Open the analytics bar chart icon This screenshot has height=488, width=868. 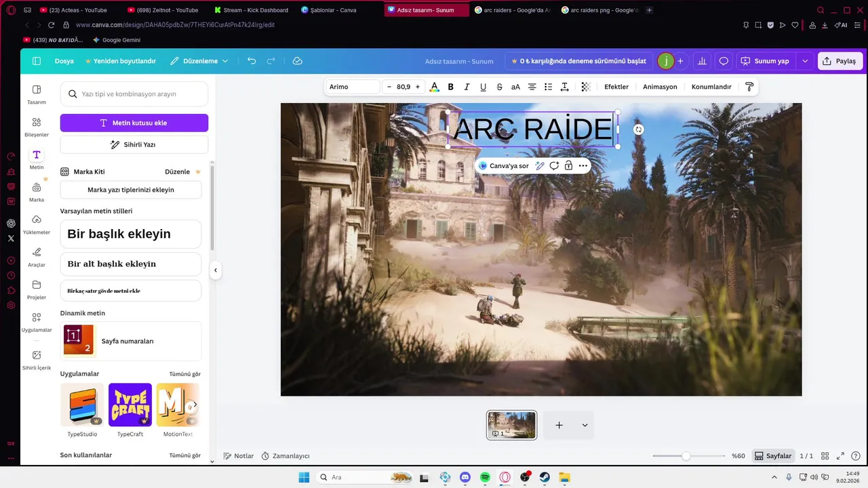(702, 61)
